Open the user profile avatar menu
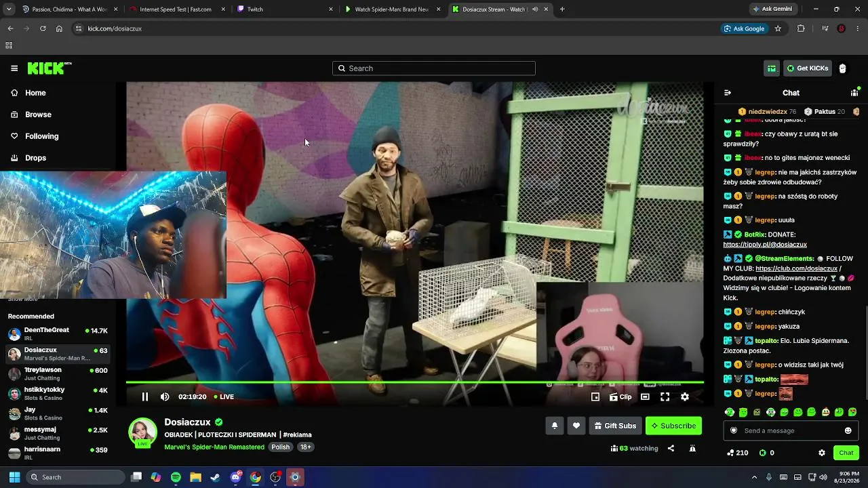 (842, 68)
